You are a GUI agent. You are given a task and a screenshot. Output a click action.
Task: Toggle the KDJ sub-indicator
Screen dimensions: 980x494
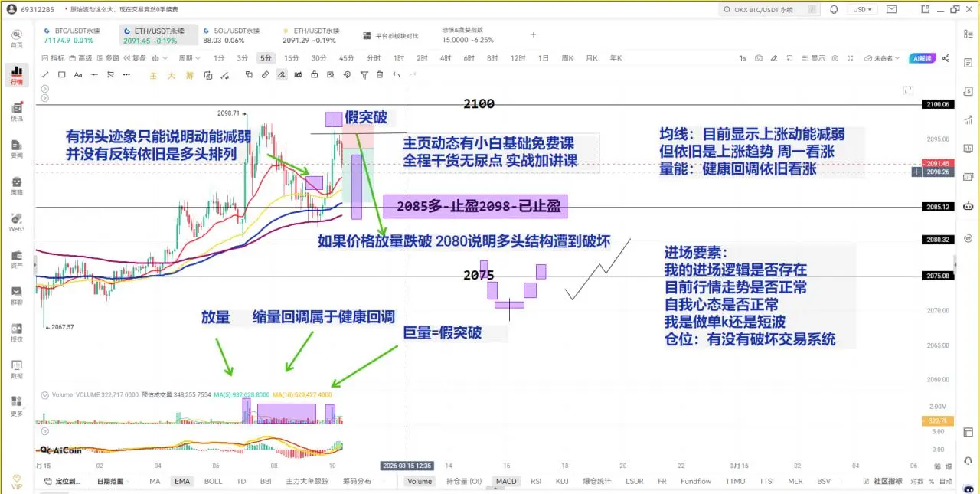point(562,481)
